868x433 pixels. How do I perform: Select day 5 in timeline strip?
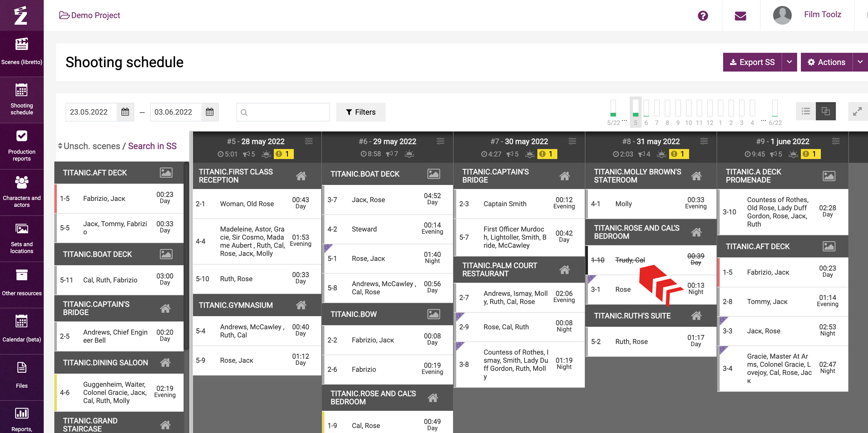tap(635, 112)
